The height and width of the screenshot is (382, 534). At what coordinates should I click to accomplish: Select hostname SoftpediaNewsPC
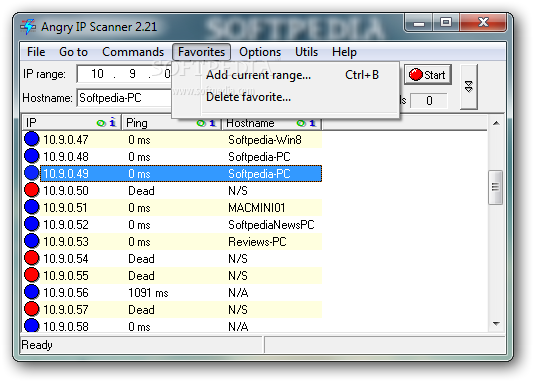coord(271,225)
